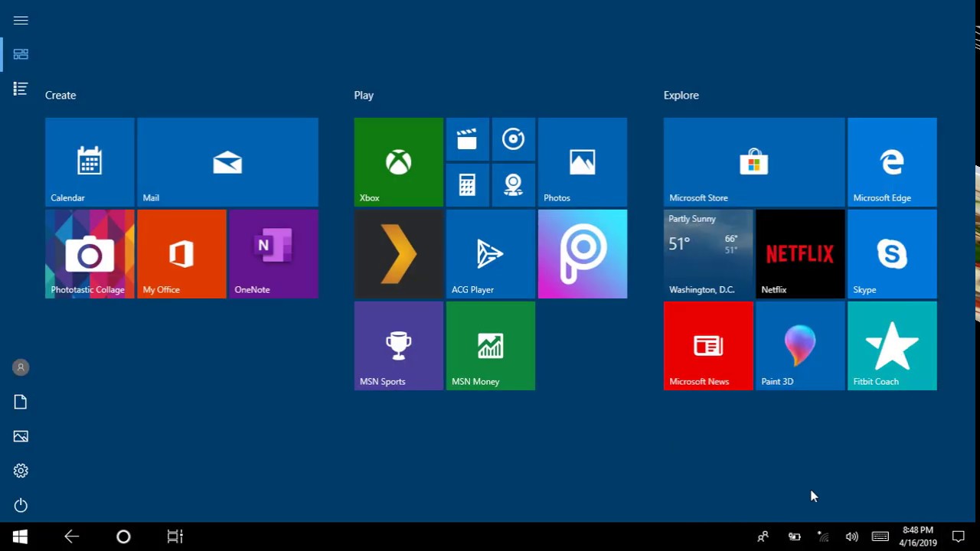Launch the Plex orange chevron tile

(399, 254)
